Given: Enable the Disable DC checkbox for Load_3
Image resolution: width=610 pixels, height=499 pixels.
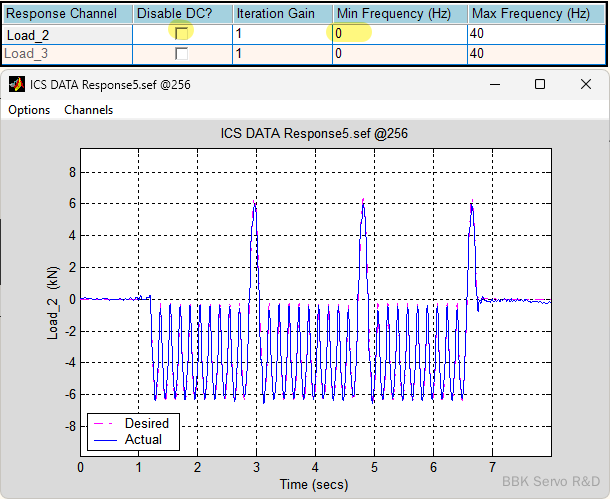Looking at the screenshot, I should click(181, 53).
